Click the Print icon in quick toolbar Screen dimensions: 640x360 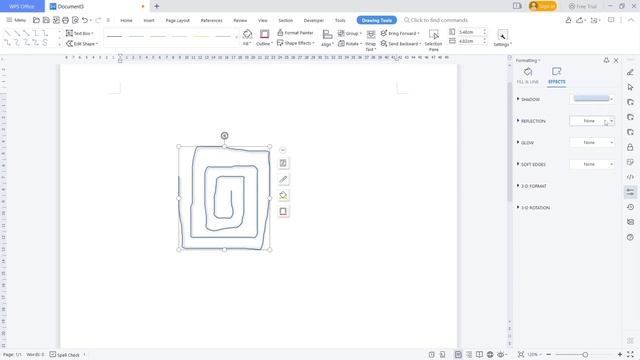(65, 20)
